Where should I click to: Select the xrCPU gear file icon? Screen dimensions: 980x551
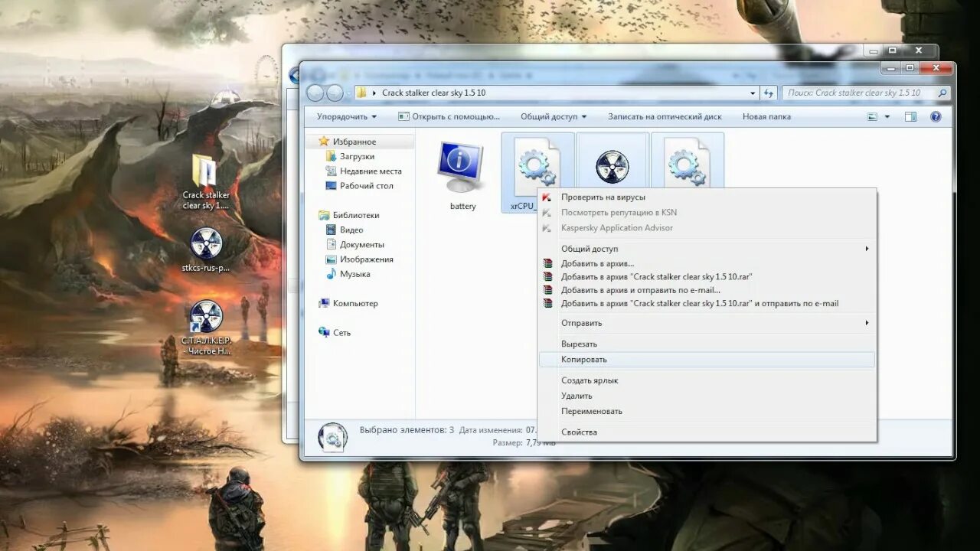[536, 167]
